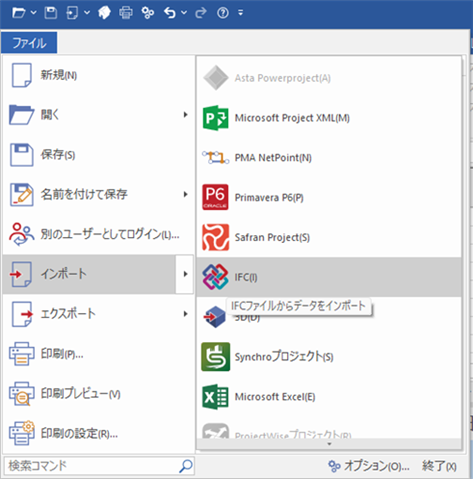Viewport: 473px width, 479px height.
Task: Click the printer gear icon for 印刷の設定
Action: (22, 433)
